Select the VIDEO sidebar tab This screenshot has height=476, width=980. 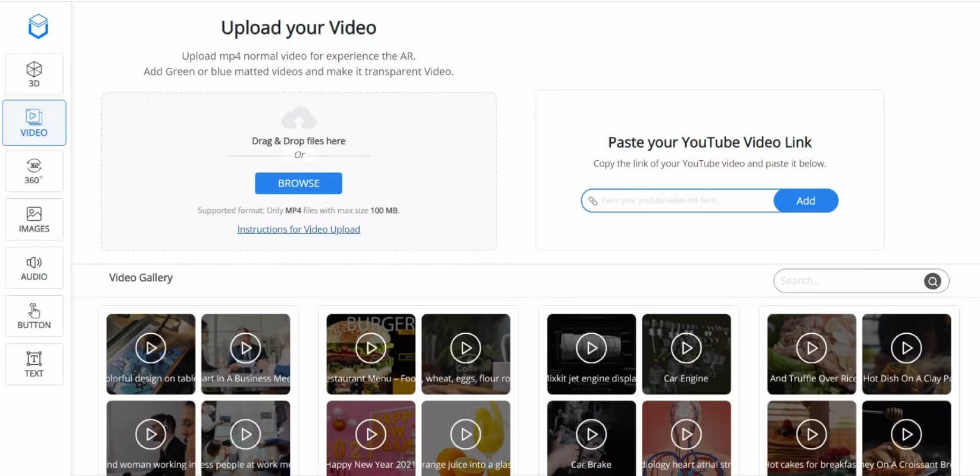[34, 123]
